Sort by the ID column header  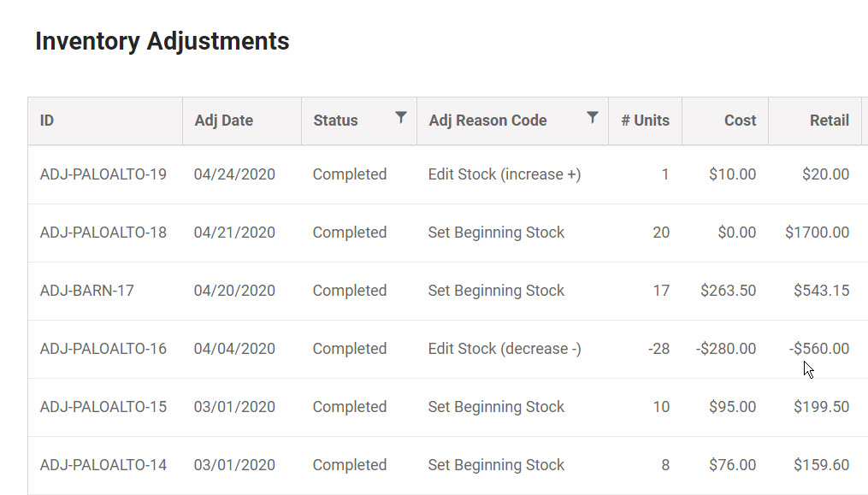point(47,121)
